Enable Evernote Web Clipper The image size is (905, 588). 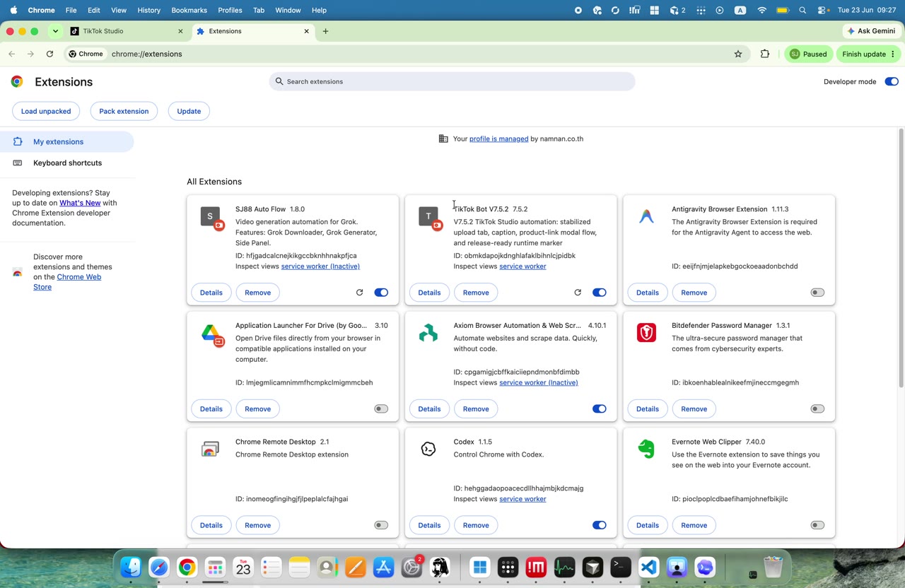click(x=817, y=525)
